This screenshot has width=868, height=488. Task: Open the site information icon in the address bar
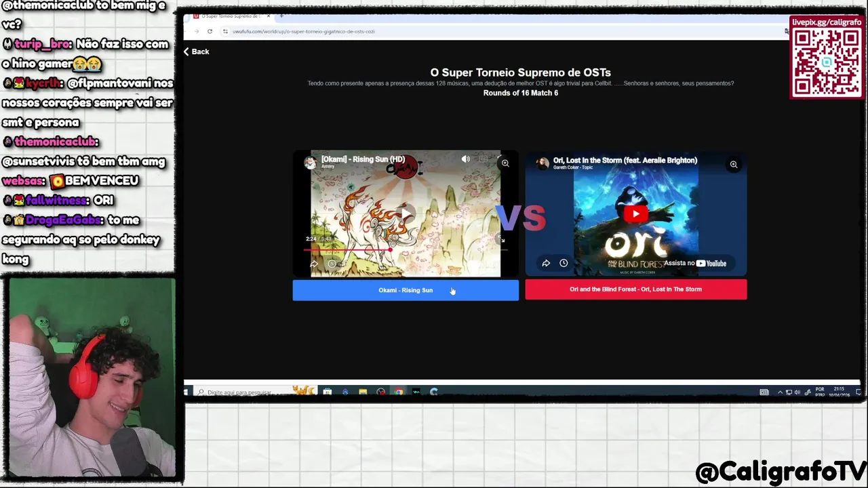tap(225, 31)
